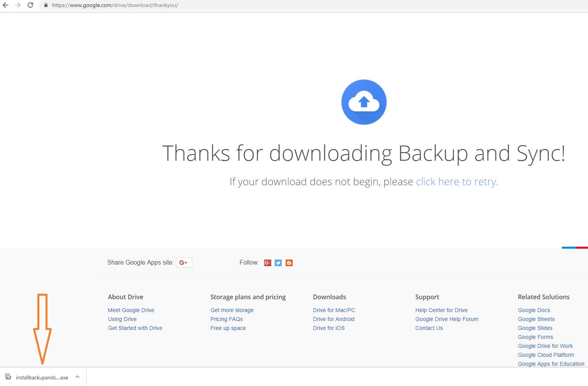Open the Twitter follow icon
Image resolution: width=588 pixels, height=386 pixels.
[278, 263]
